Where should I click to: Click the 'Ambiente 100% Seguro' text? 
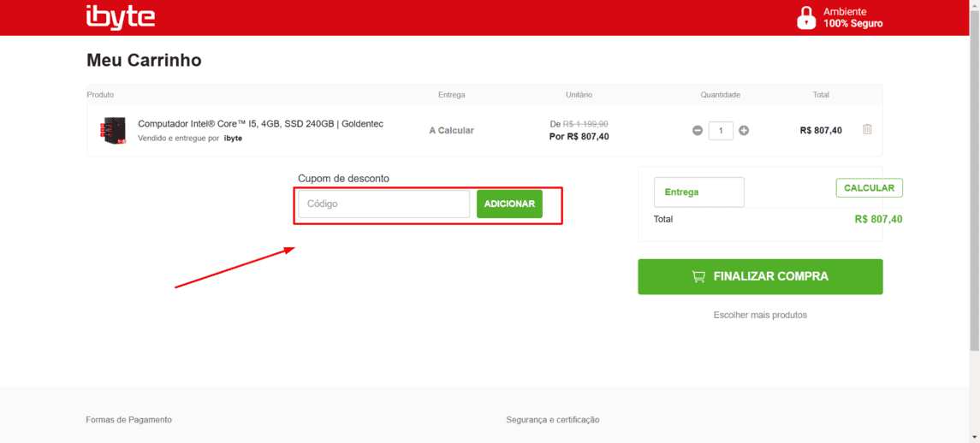(852, 17)
